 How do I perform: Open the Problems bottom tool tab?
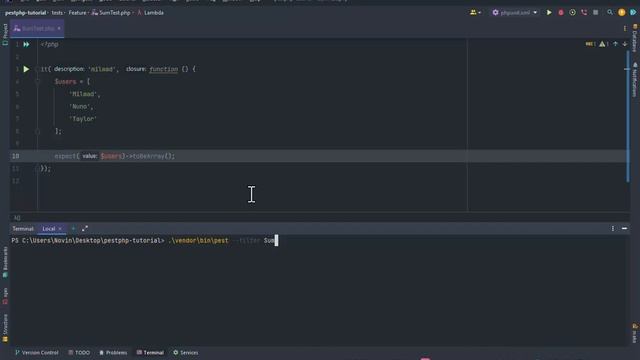click(x=113, y=352)
